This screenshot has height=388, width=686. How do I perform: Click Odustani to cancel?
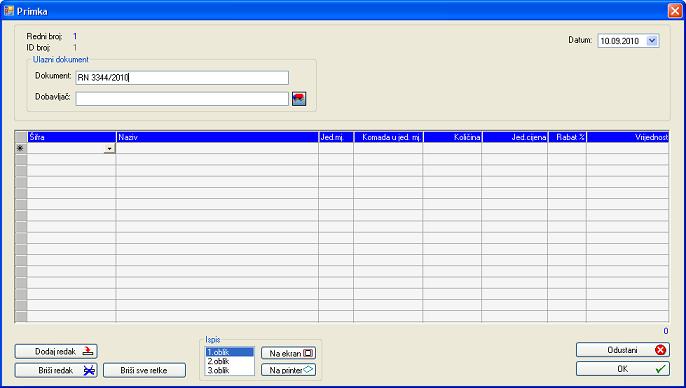point(623,350)
